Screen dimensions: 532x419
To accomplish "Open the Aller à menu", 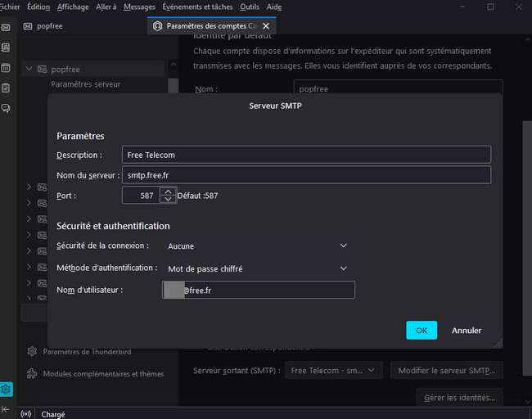I will coord(106,7).
